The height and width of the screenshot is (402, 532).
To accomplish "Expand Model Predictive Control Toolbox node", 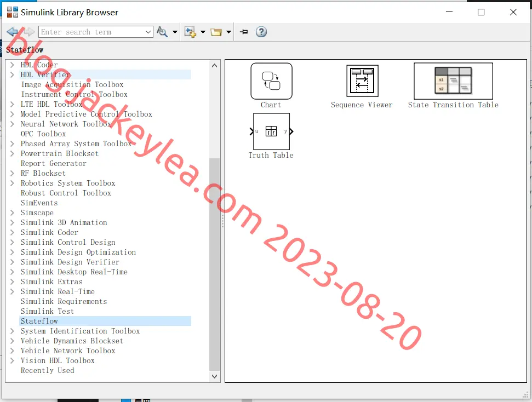I will click(12, 114).
